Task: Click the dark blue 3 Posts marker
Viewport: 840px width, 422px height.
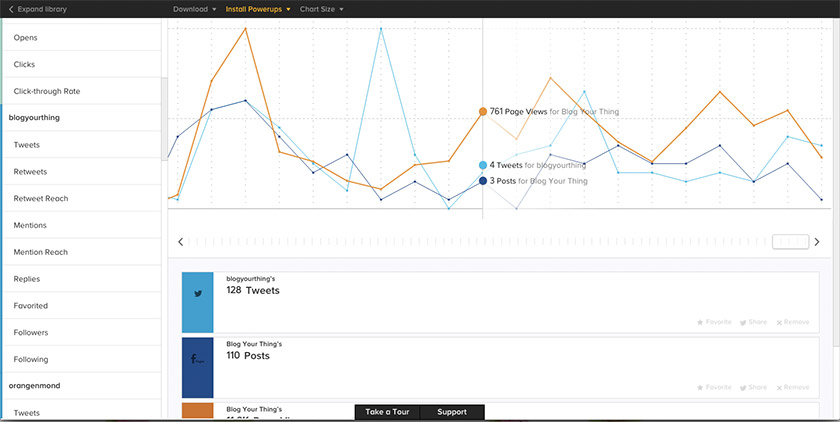Action: (483, 181)
